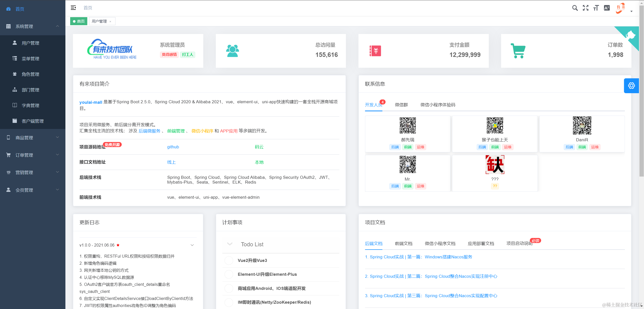Viewport: 644px width, 309px height.
Task: Open the language switch icon
Action: pyautogui.click(x=607, y=8)
